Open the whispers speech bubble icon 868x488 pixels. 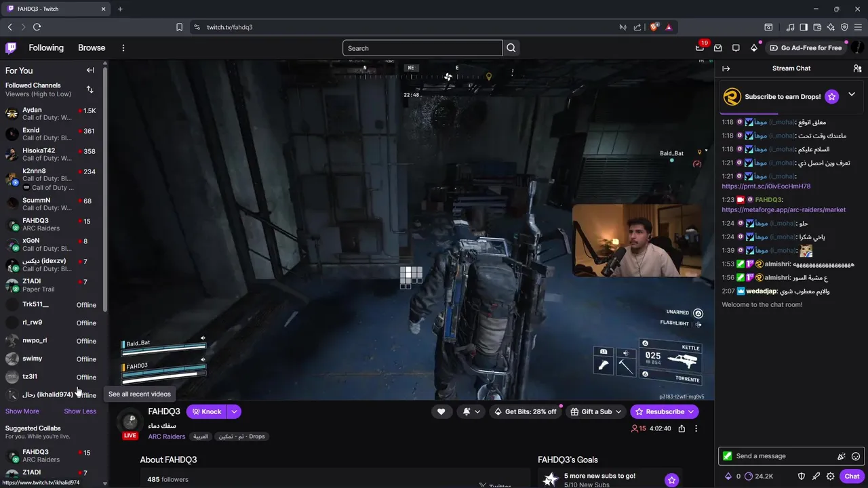(736, 48)
